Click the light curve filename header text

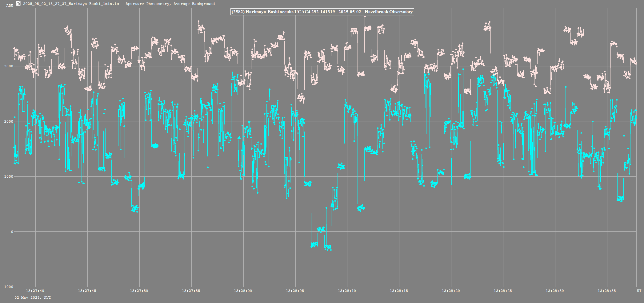(x=119, y=4)
